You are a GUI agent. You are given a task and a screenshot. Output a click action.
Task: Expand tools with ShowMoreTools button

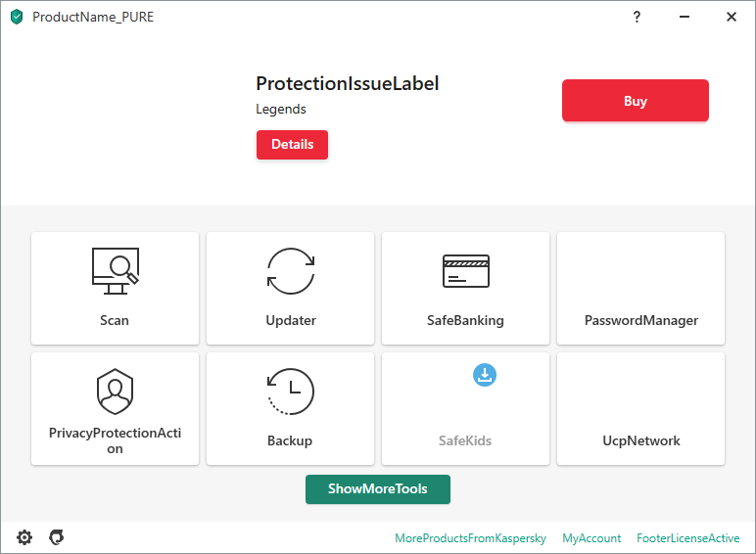click(378, 489)
